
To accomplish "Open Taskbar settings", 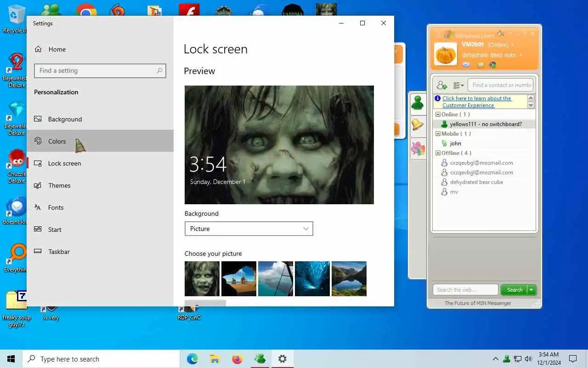I will tap(100, 252).
